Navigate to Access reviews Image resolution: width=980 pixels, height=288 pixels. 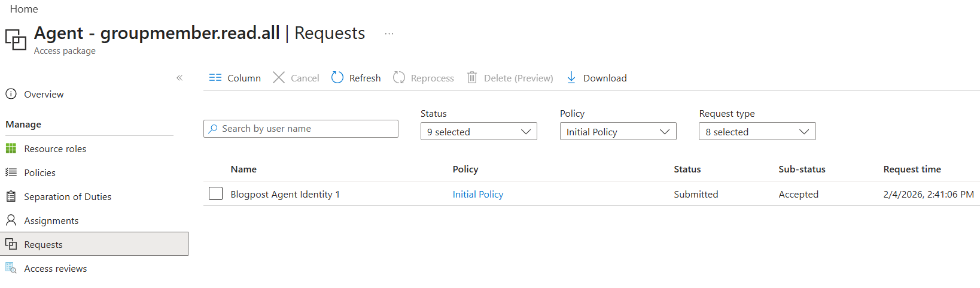pos(55,269)
